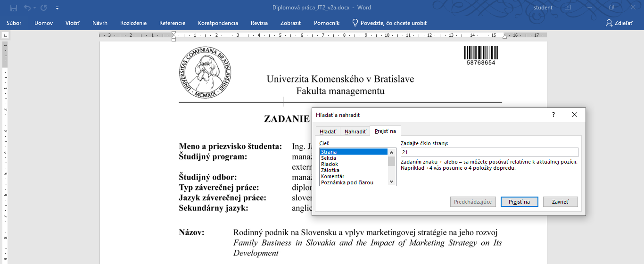Switch to the Nahradiť tab in dialog
Viewport: 644px width, 264px height.
[355, 132]
